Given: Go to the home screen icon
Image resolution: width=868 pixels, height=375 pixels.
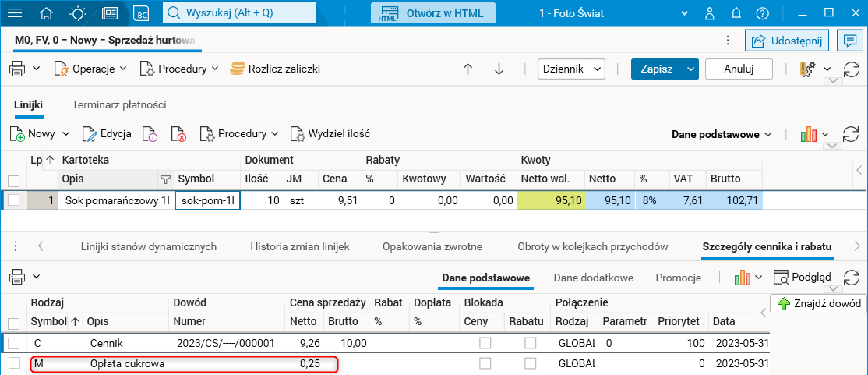Looking at the screenshot, I should pyautogui.click(x=47, y=12).
